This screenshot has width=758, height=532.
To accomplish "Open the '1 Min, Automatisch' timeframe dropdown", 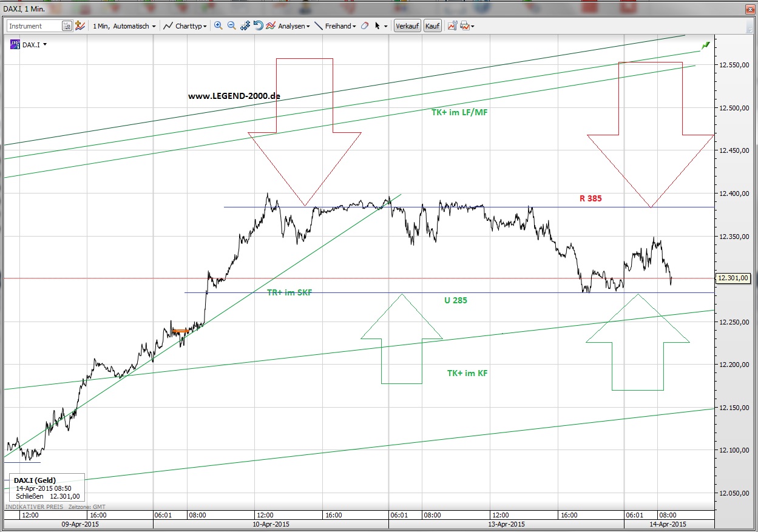I will coord(123,25).
